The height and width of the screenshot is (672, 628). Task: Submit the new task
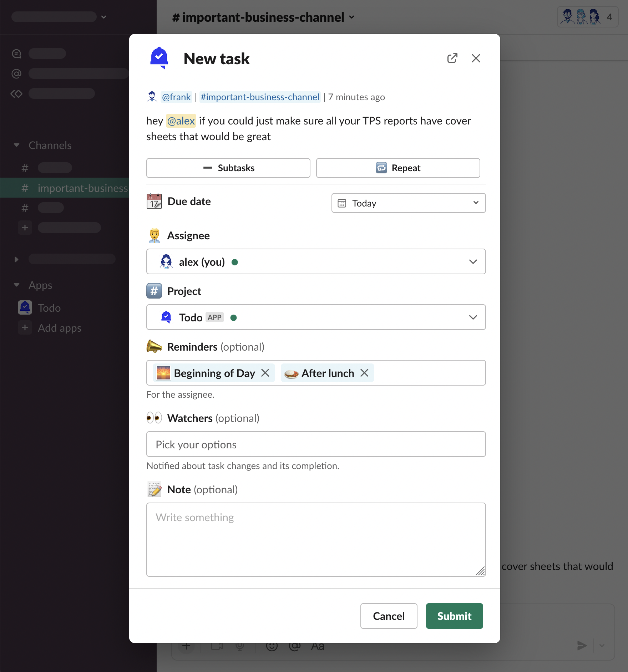[x=454, y=616]
